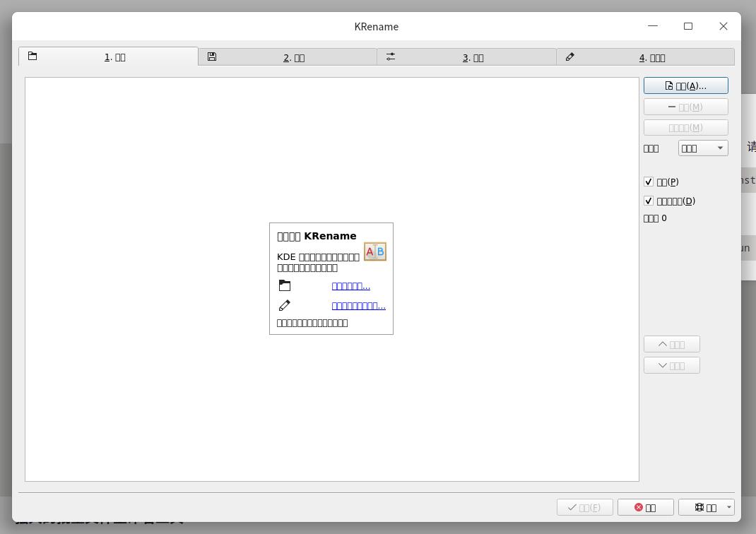The width and height of the screenshot is (756, 534).
Task: Open the sort order dropdown
Action: [703, 148]
